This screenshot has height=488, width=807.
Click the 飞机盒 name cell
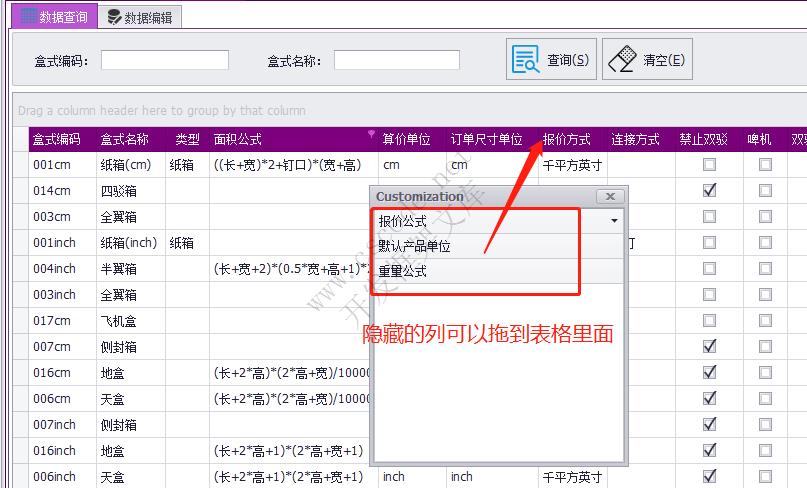pyautogui.click(x=131, y=321)
